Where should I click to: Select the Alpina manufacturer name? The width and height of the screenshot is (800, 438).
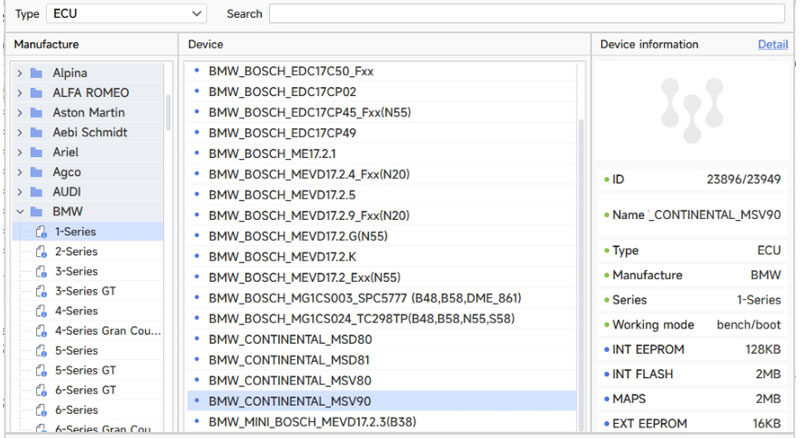(x=69, y=73)
